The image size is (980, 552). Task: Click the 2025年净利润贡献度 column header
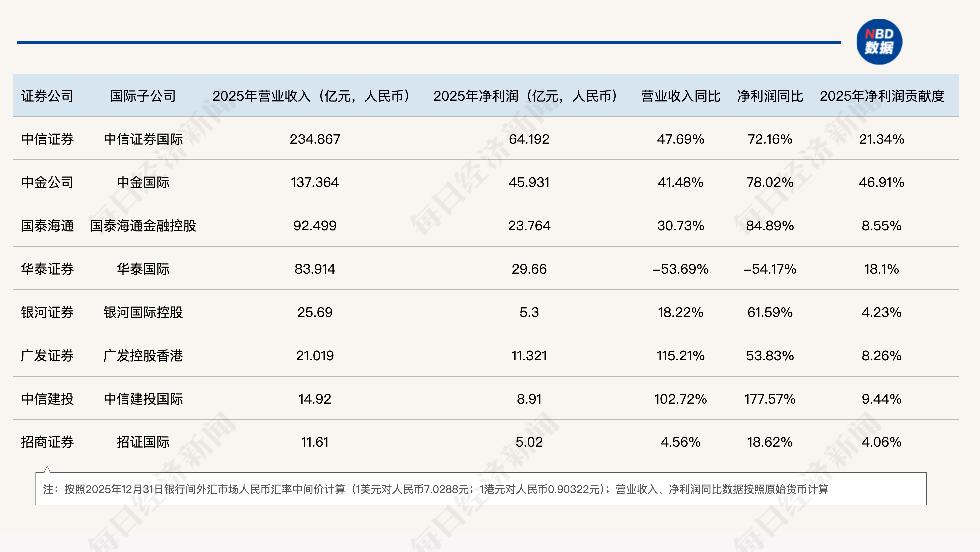click(x=881, y=96)
